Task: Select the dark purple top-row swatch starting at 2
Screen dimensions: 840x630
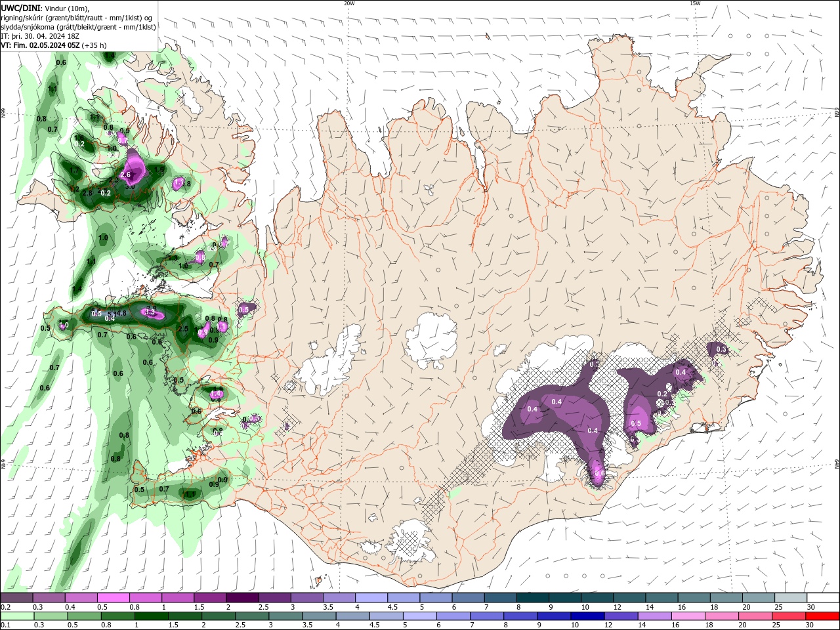Action: [x=241, y=598]
